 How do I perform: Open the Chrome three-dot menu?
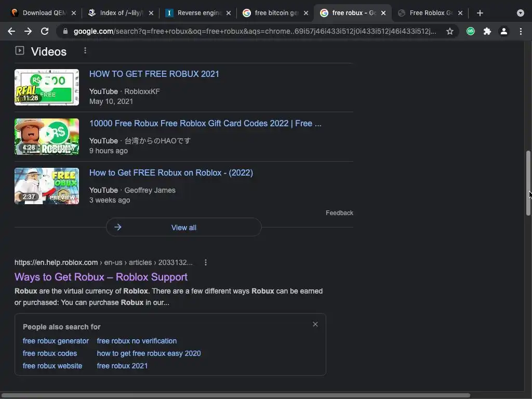point(521,31)
